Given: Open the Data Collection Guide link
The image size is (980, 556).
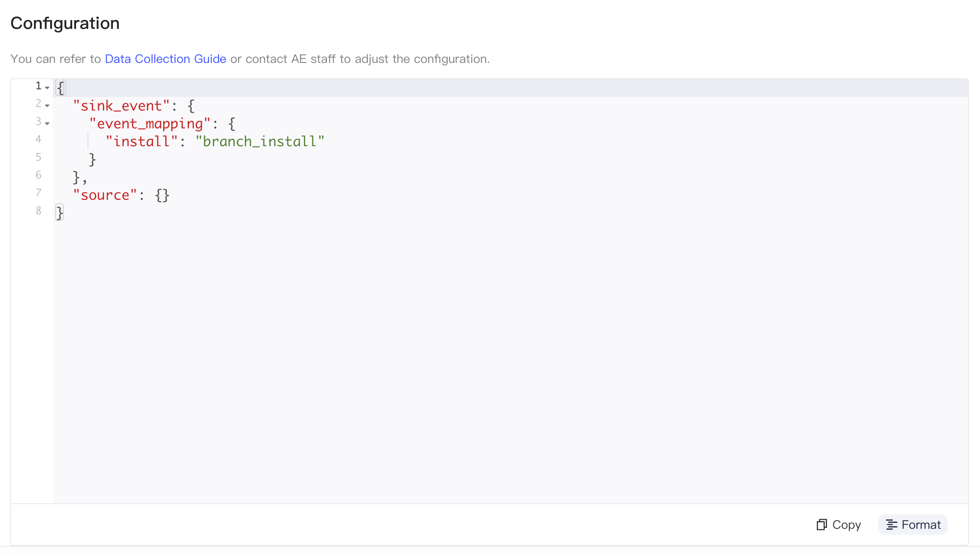Looking at the screenshot, I should (165, 59).
